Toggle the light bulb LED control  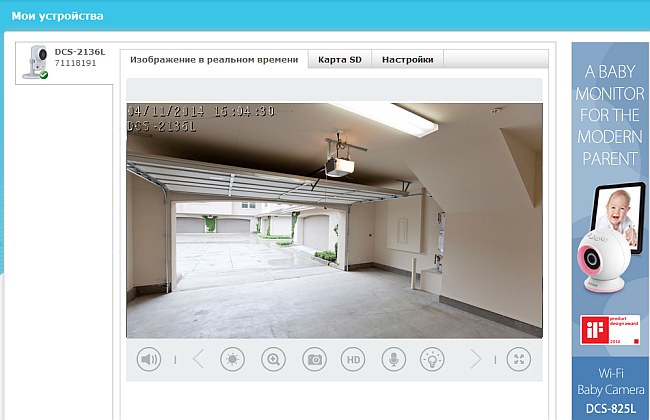(x=432, y=360)
